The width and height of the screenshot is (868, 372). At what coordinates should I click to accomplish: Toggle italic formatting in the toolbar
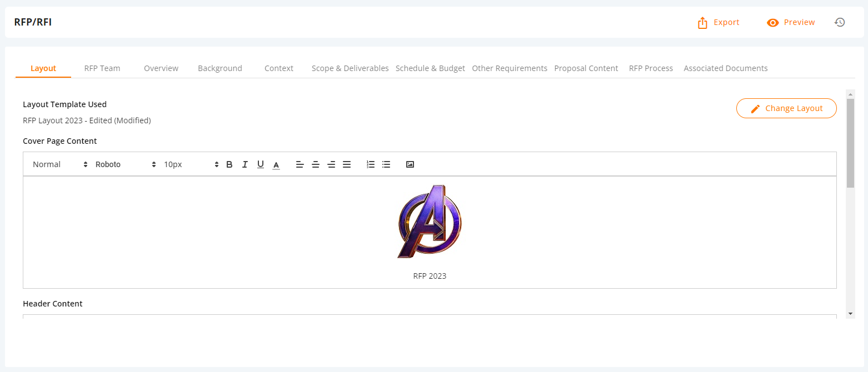[x=245, y=164]
